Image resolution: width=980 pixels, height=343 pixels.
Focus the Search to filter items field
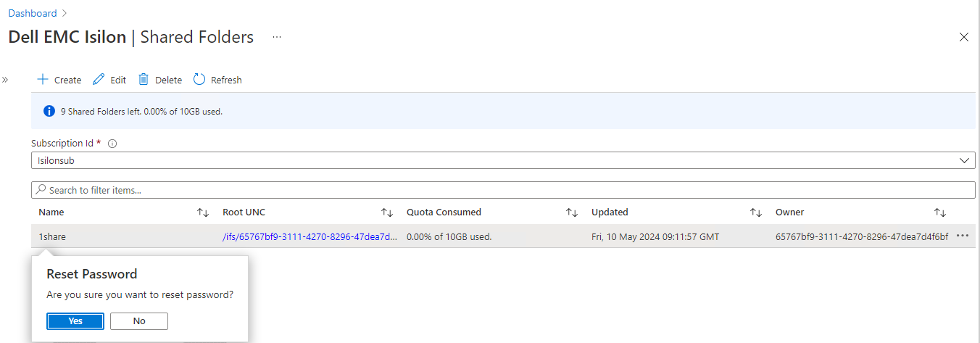coord(503,190)
